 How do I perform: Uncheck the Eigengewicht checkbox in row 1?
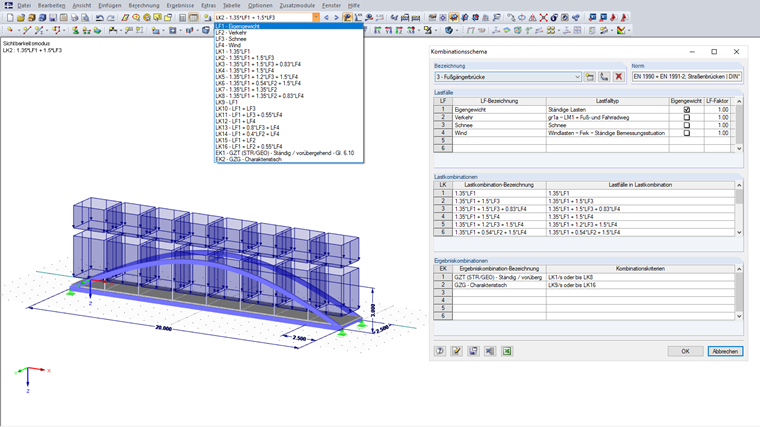686,110
